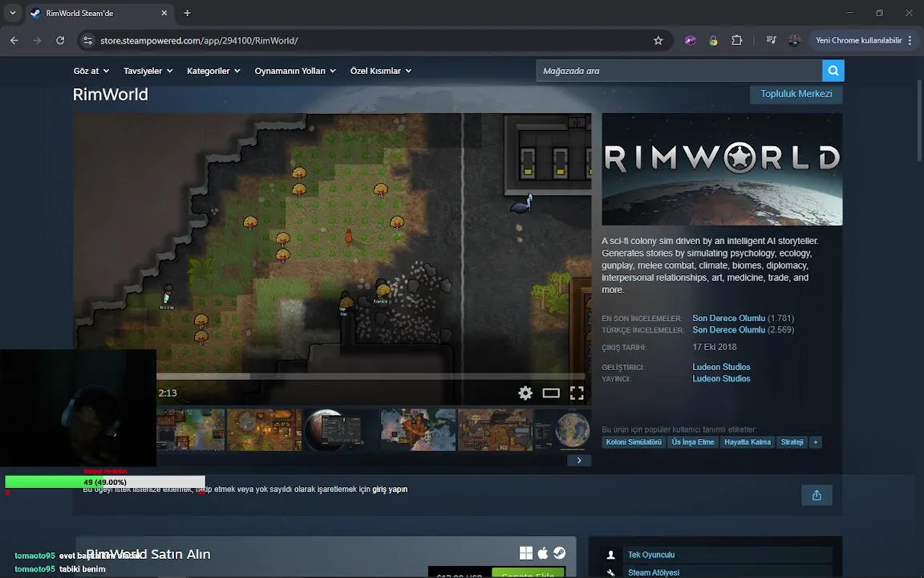
Task: Expand the Kategoriler dropdown
Action: coord(213,71)
